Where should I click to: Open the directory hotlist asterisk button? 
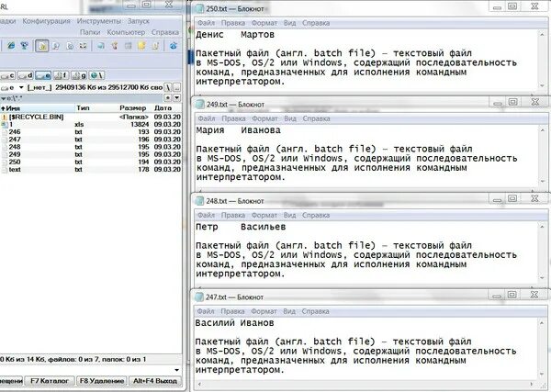pos(168,97)
